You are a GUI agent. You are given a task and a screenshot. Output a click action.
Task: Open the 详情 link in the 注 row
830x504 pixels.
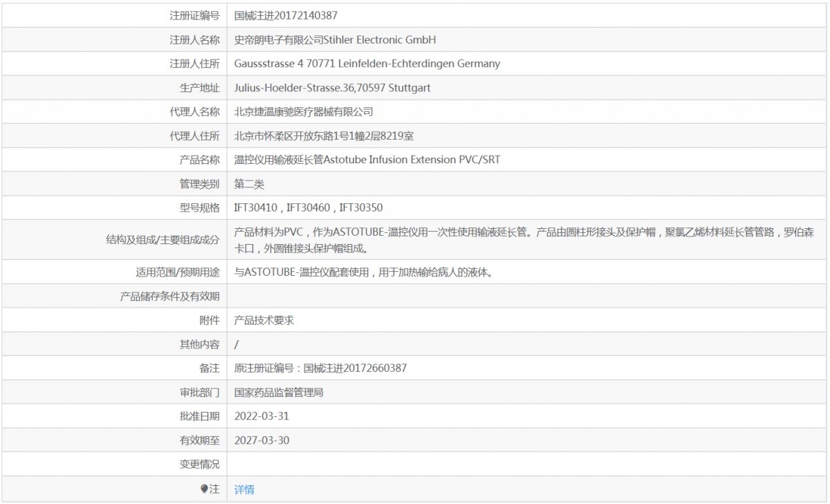click(244, 489)
